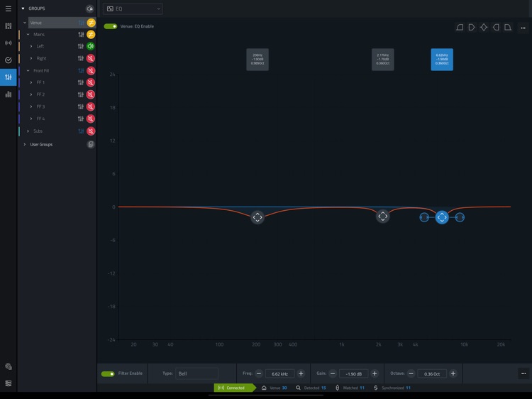
Task: Add a high-pass filter shape
Action: click(460, 27)
